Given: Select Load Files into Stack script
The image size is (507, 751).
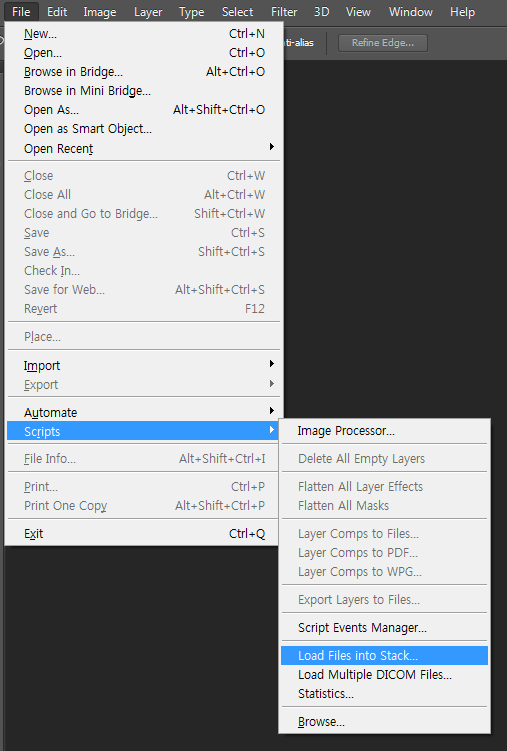Looking at the screenshot, I should point(384,655).
